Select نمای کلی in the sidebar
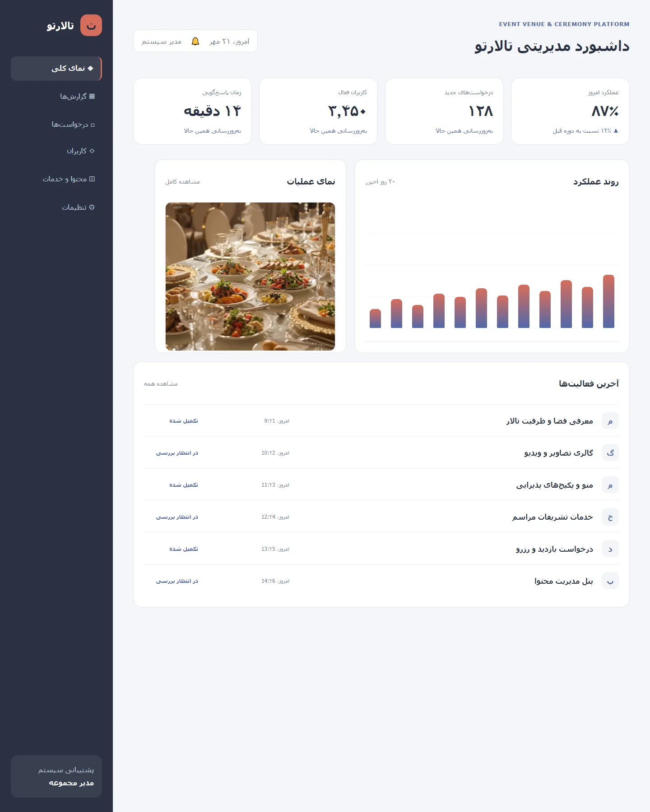Image resolution: width=650 pixels, height=812 pixels. coord(56,69)
